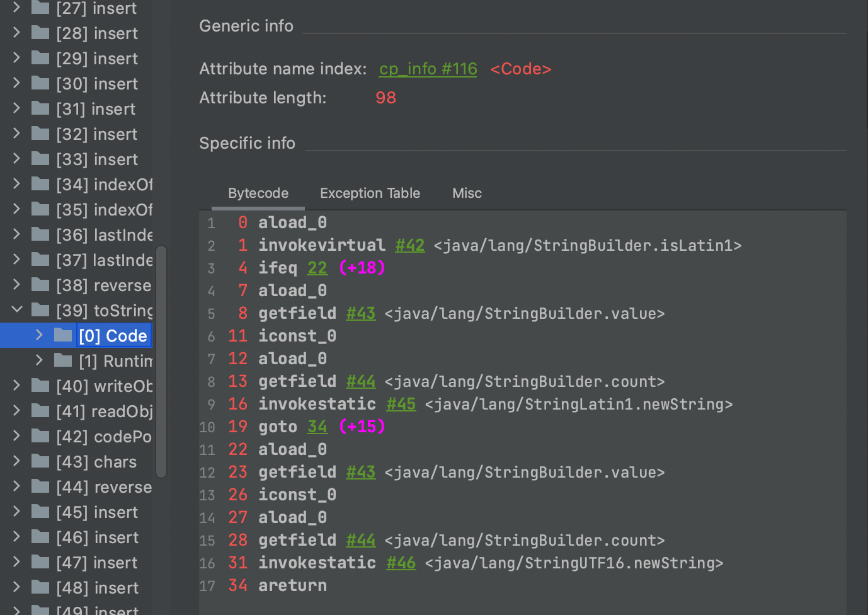Screen dimensions: 868x615
Task: Click folder icon of [40] writeObject
Action: coord(40,386)
